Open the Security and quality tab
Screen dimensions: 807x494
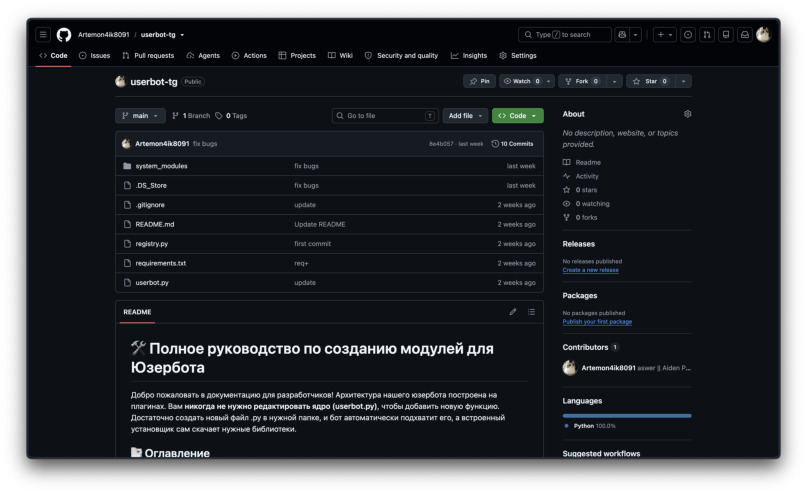[x=401, y=56]
